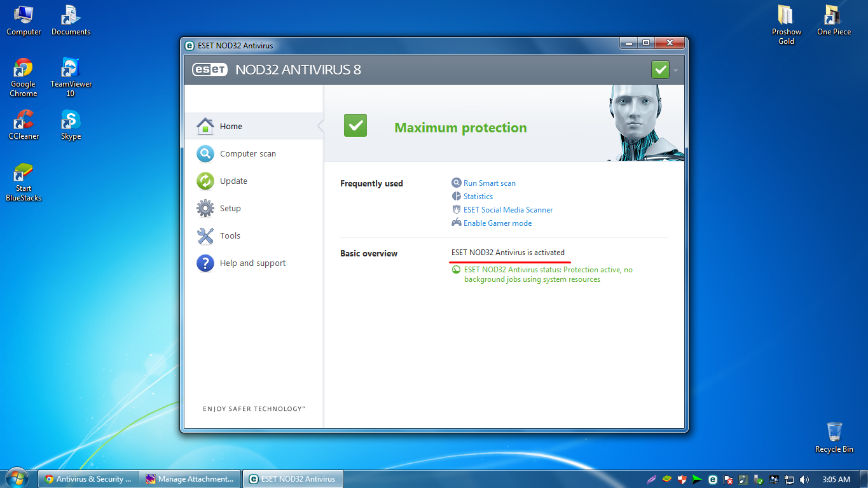This screenshot has width=868, height=488.
Task: Click the Home house icon in sidebar
Action: (205, 125)
